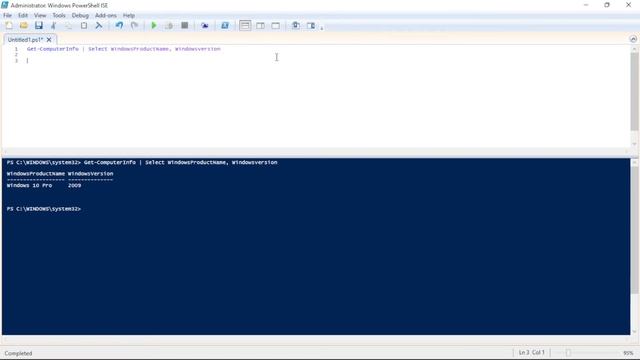Image resolution: width=640 pixels, height=360 pixels.
Task: Click console prompt PS C:\WINDOWS\system32> at bottom
Action: (x=44, y=209)
